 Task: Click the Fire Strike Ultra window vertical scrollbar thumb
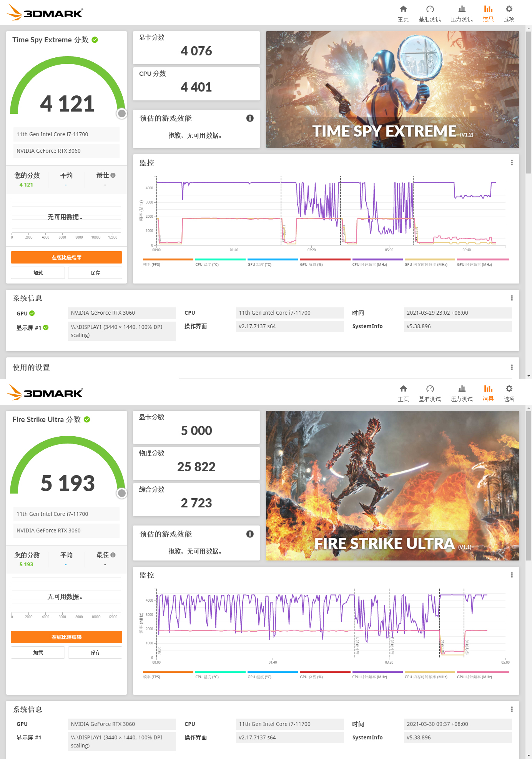pyautogui.click(x=529, y=486)
